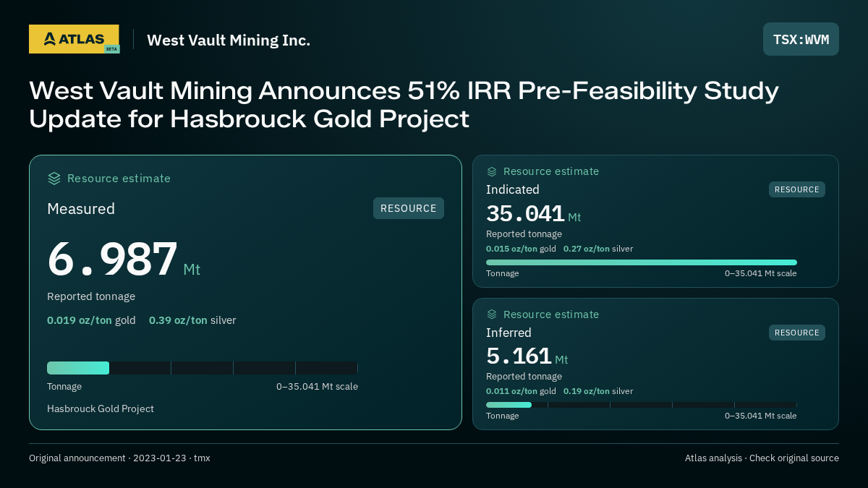Click 0.019 oz/ton gold grade
The width and height of the screenshot is (868, 488).
tap(91, 320)
